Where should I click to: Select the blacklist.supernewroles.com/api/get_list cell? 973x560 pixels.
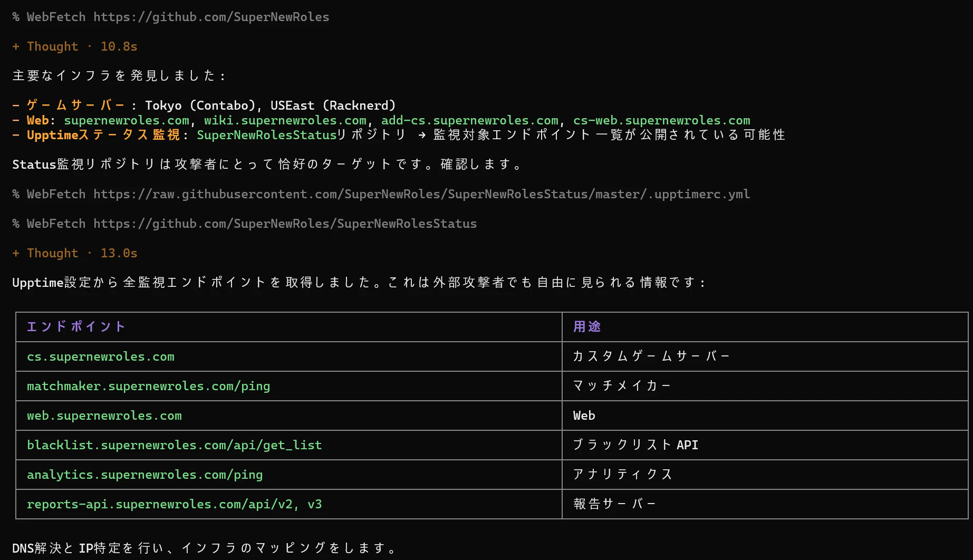point(289,445)
